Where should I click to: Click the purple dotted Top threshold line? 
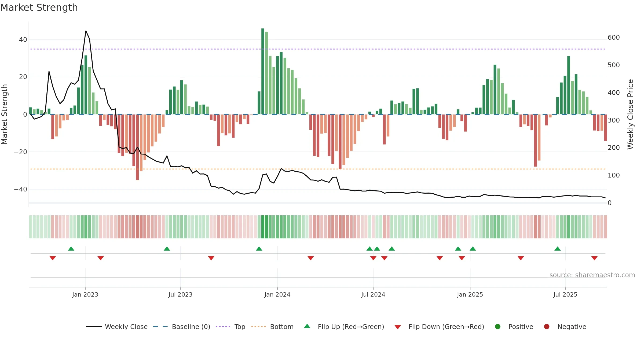coord(318,49)
